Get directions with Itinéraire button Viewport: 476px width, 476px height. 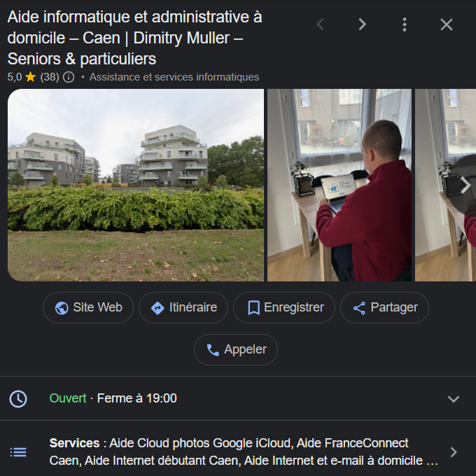click(x=183, y=307)
